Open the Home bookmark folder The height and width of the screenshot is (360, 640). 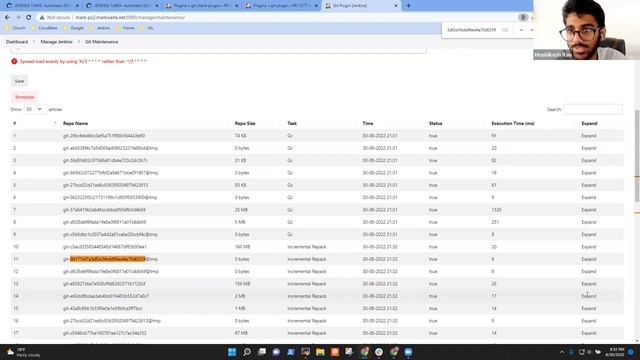tap(125, 28)
